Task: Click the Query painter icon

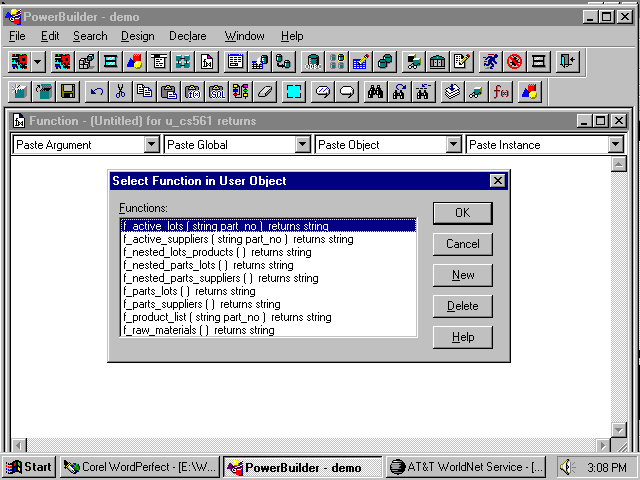Action: tap(259, 62)
